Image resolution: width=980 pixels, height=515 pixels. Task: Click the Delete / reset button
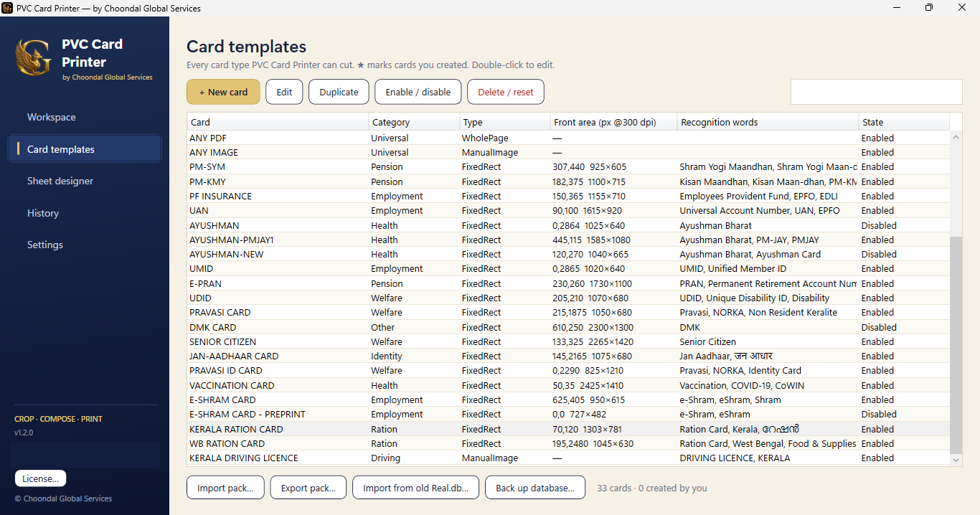point(506,92)
